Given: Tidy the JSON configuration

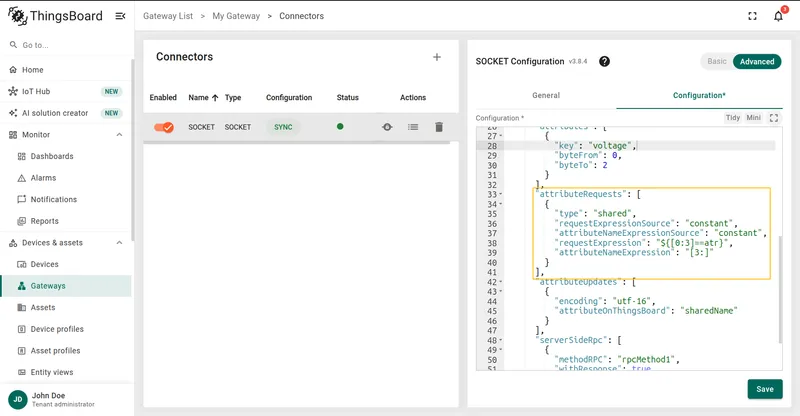Looking at the screenshot, I should 733,118.
